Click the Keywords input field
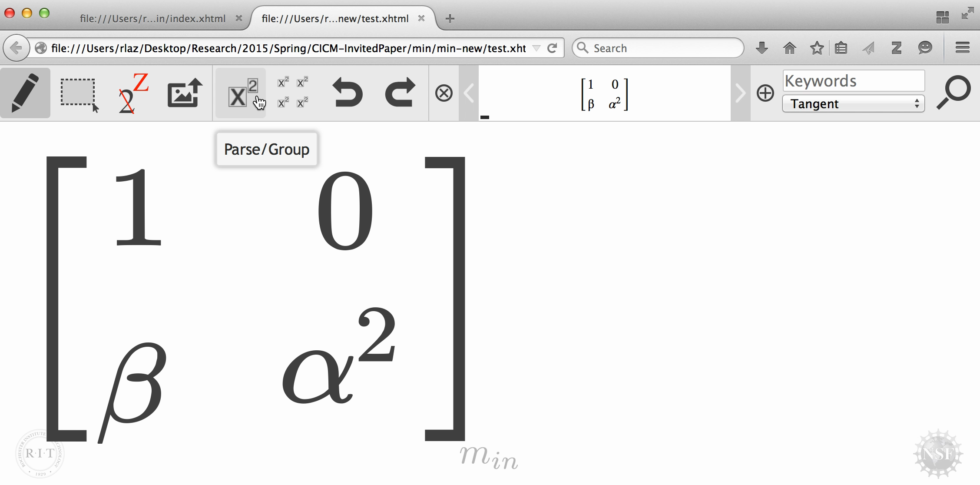This screenshot has width=980, height=485. [853, 81]
